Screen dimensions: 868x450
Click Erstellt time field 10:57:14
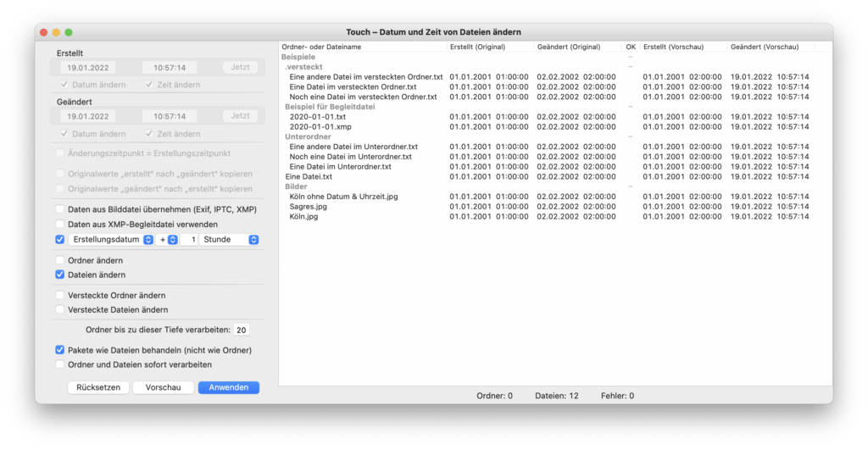[x=170, y=68]
